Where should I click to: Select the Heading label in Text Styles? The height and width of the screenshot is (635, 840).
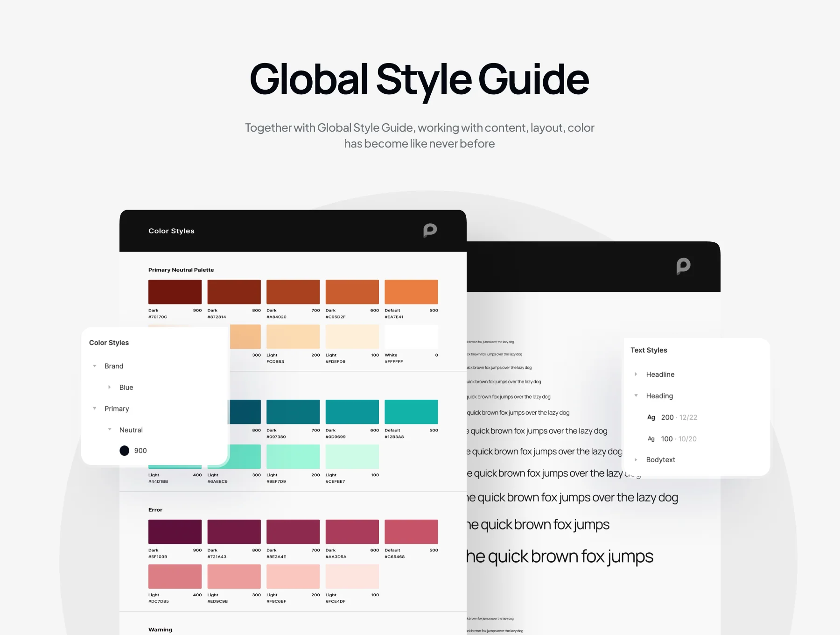(x=659, y=396)
